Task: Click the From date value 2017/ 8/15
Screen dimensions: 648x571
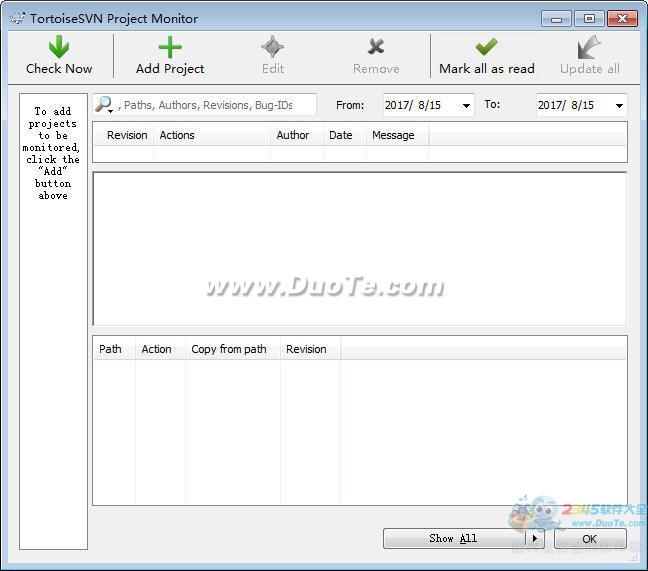Action: point(413,105)
